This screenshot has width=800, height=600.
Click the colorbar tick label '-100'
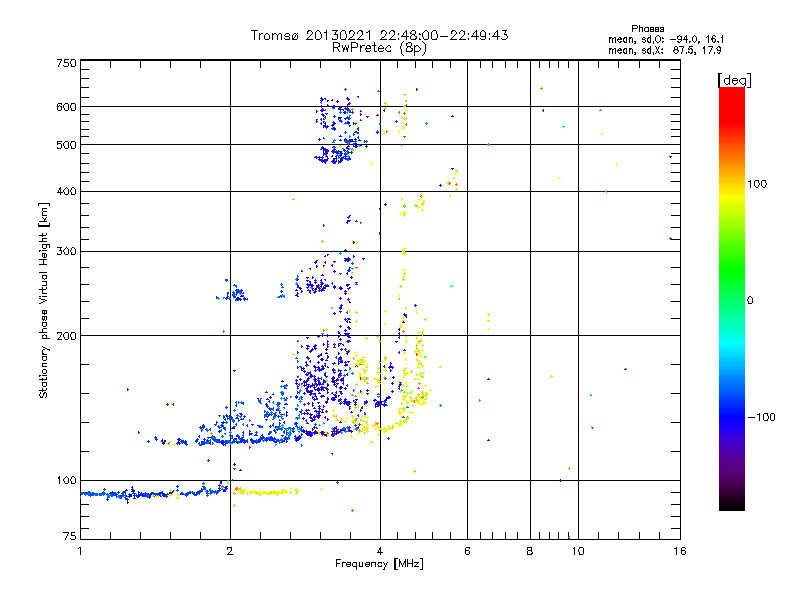[x=761, y=417]
